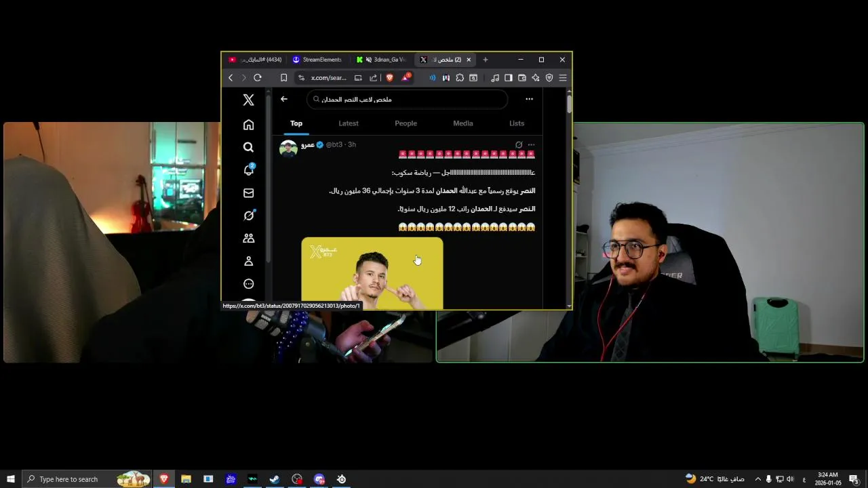Switch to the 3dnan_Ga Kick browser tab
The image size is (868, 488).
381,60
